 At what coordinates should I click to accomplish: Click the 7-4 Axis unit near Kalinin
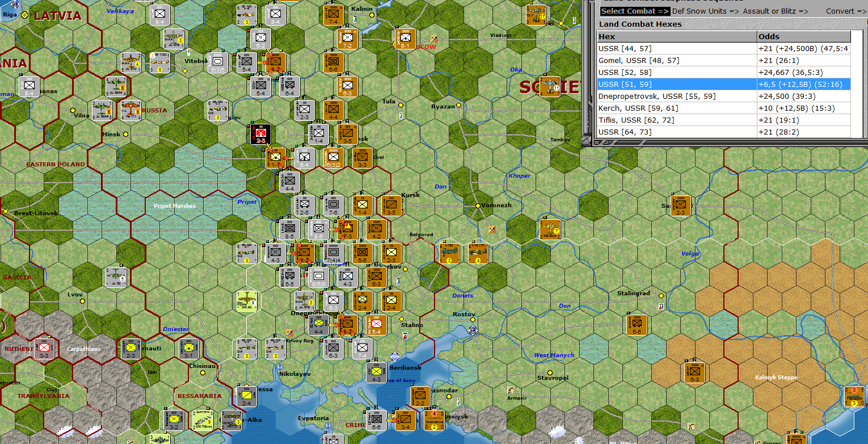pos(333,14)
